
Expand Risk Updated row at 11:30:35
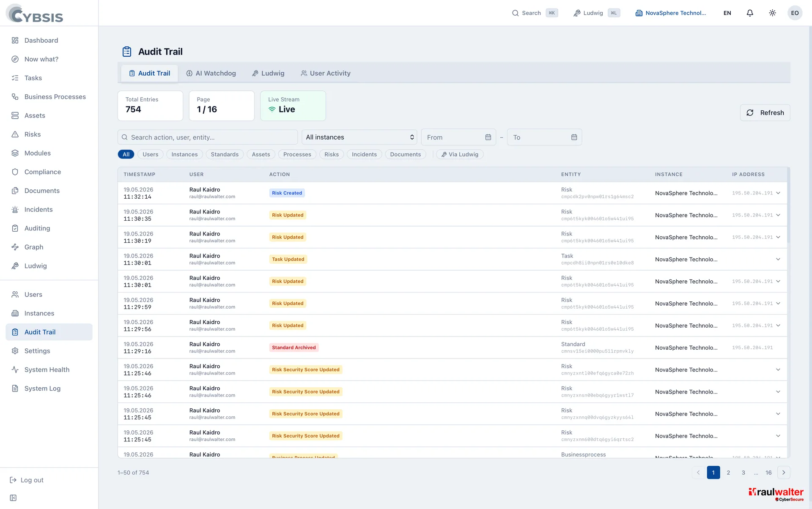click(x=778, y=215)
